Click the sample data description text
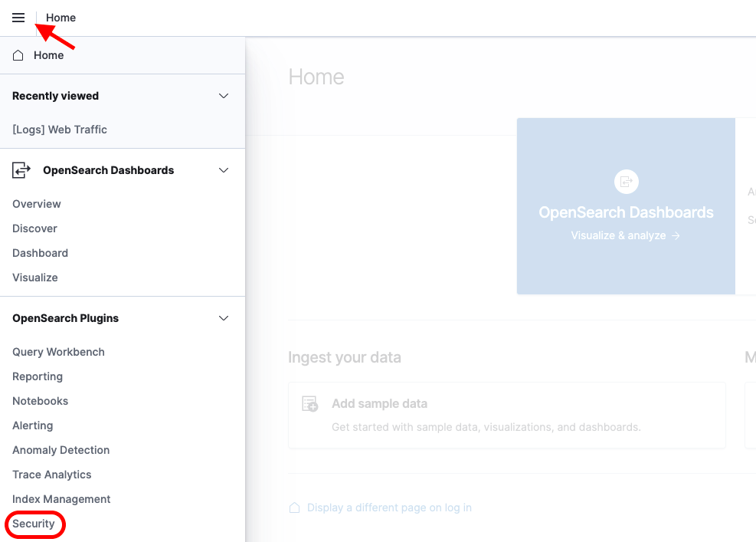This screenshot has height=542, width=756. [486, 427]
